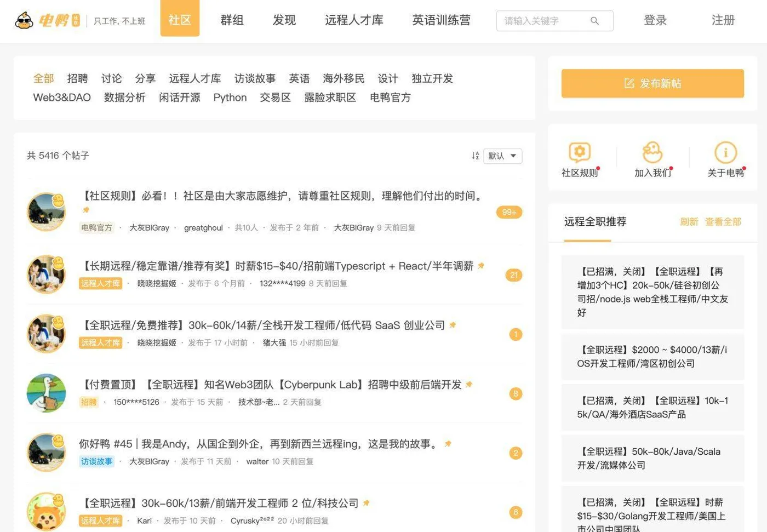Go to 远程人才库 in top navigation

tap(354, 20)
